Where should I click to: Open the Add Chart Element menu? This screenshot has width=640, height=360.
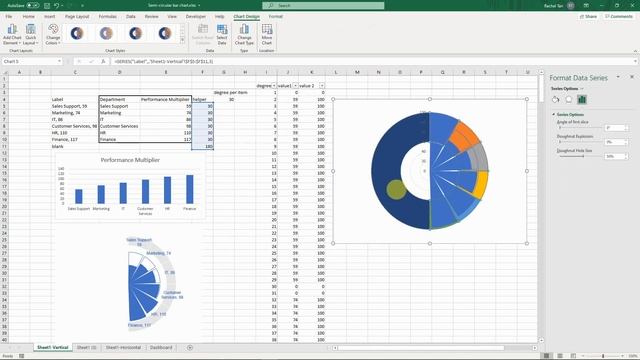pos(12,34)
